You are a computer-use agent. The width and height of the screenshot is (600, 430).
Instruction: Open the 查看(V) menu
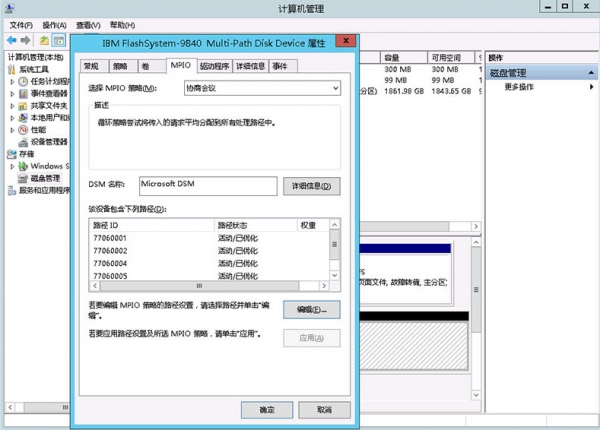[x=88, y=25]
